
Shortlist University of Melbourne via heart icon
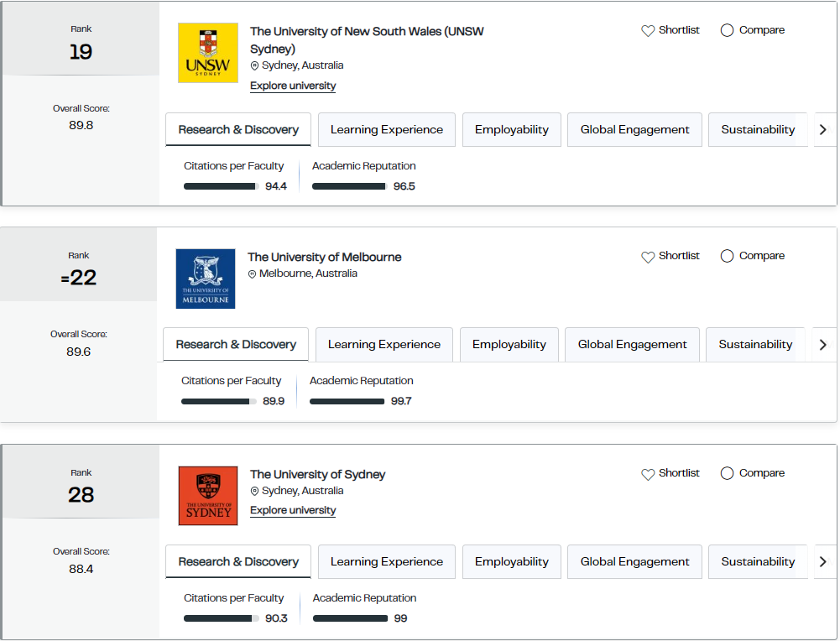(648, 257)
